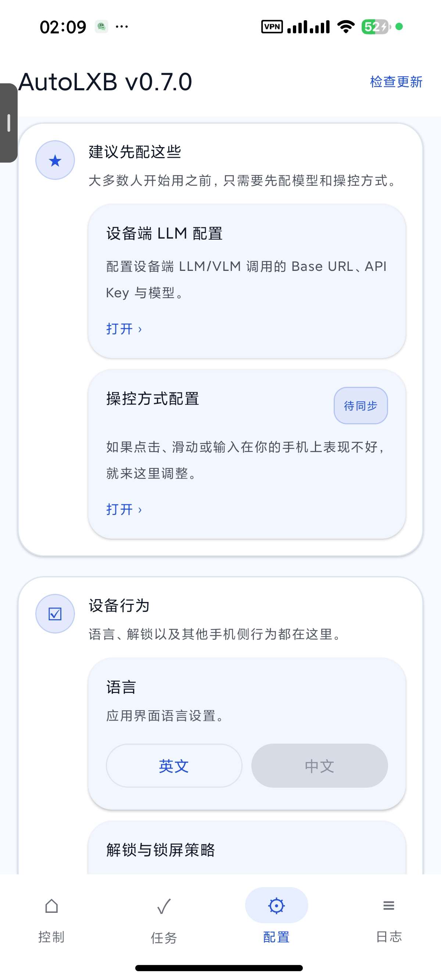Tap the dark side handle on left edge

click(x=8, y=123)
